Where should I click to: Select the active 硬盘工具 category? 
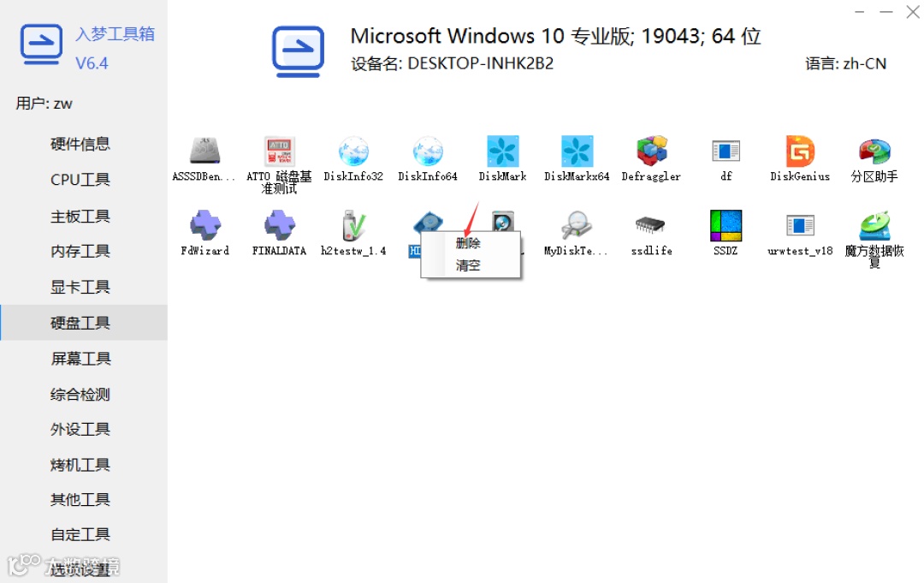click(84, 323)
